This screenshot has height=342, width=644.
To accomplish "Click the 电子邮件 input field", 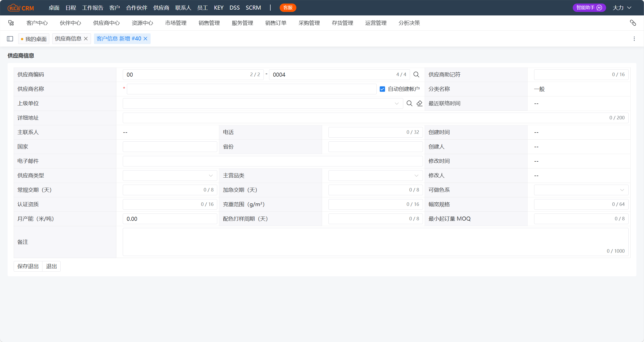I will 273,161.
